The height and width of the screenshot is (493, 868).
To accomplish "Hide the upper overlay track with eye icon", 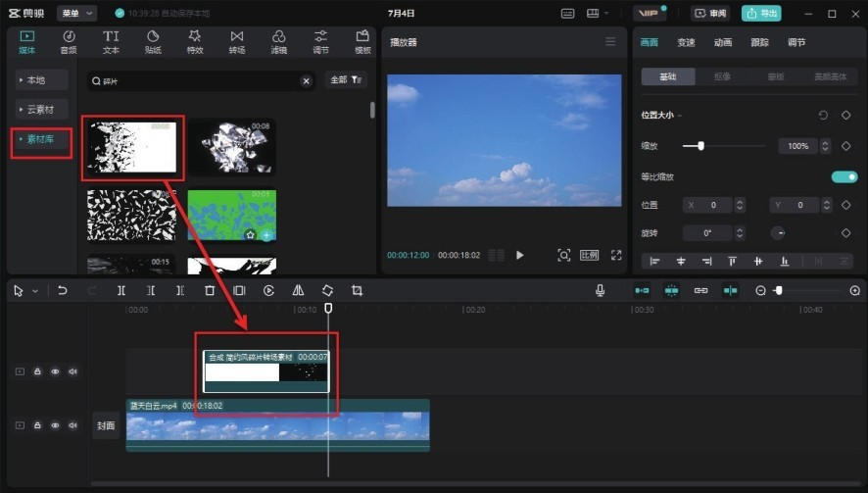I will 55,371.
